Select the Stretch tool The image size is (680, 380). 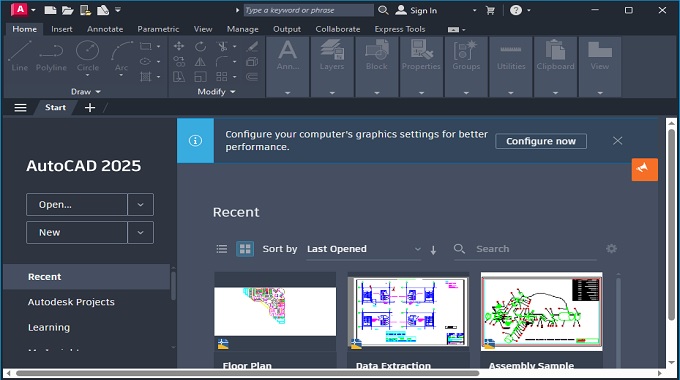pyautogui.click(x=179, y=77)
